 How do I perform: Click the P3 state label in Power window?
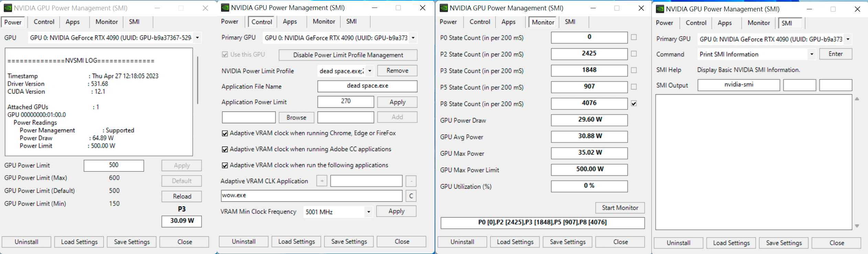pos(182,209)
